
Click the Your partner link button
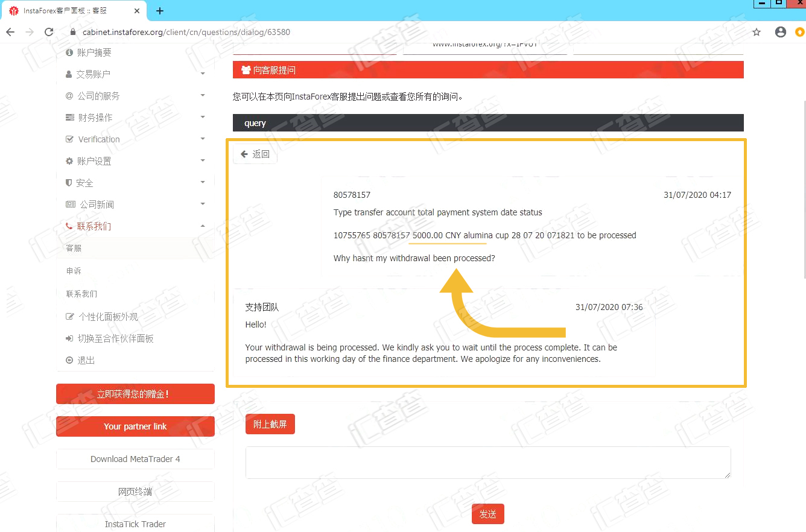135,426
